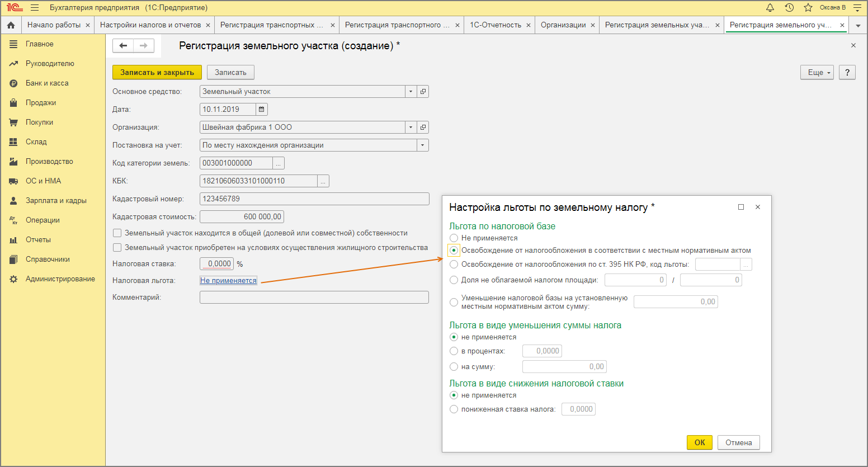Select на сумму reduction option

coord(454,367)
